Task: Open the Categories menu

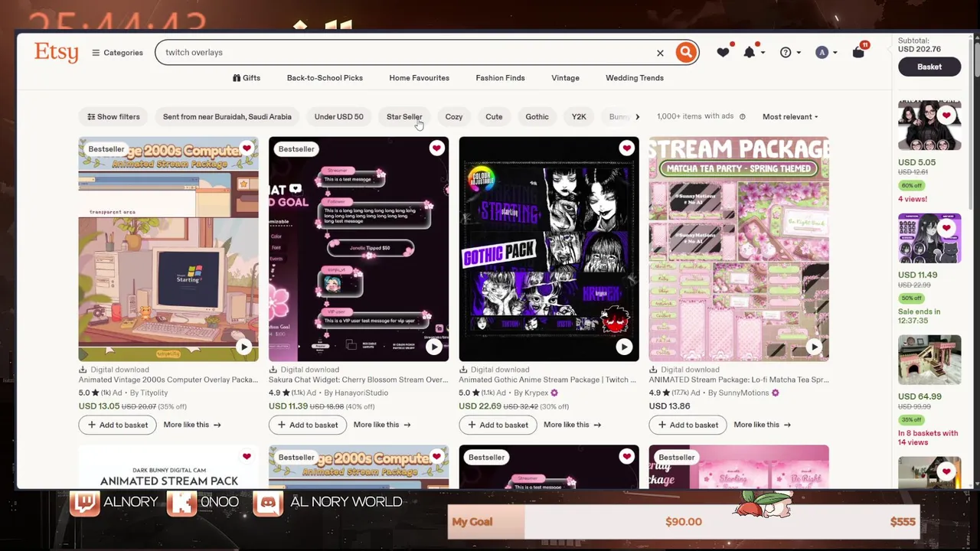Action: coord(117,53)
